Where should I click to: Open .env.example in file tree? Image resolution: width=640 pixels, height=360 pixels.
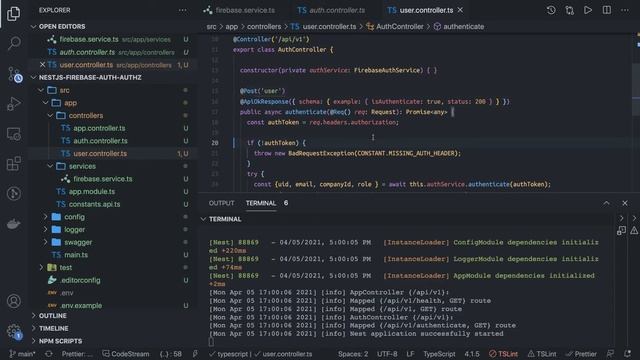pos(81,305)
